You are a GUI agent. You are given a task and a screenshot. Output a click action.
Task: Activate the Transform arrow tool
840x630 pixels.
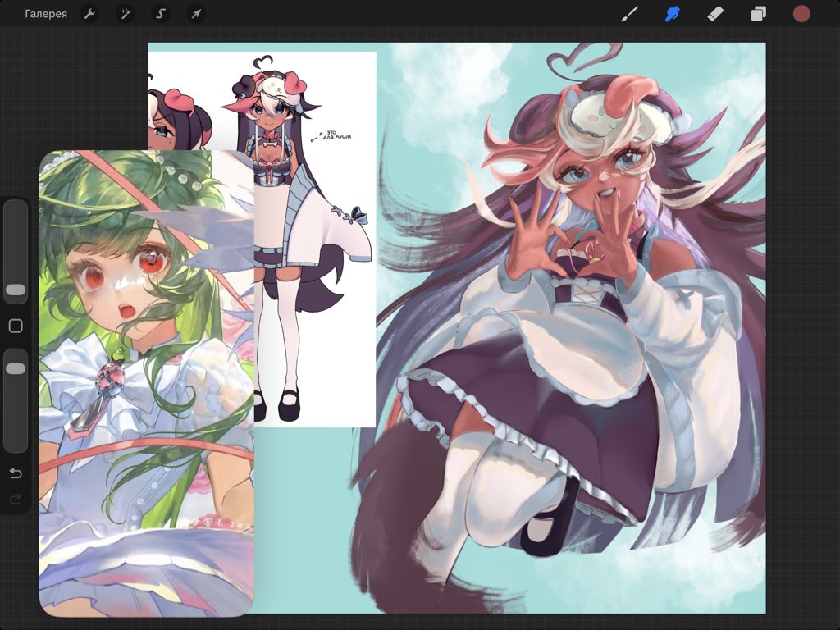click(196, 14)
